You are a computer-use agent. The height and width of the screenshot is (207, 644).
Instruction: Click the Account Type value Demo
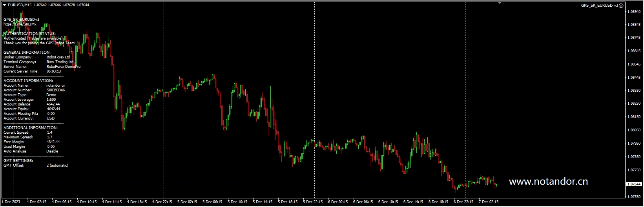(x=51, y=95)
